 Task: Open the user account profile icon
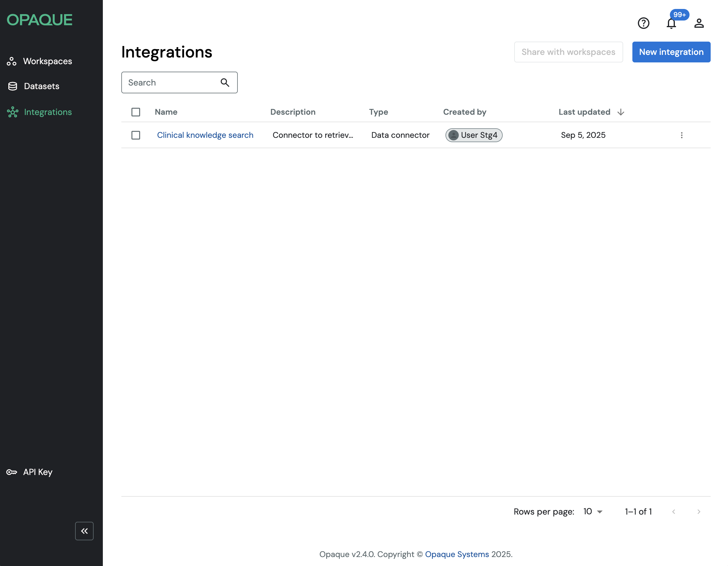699,23
